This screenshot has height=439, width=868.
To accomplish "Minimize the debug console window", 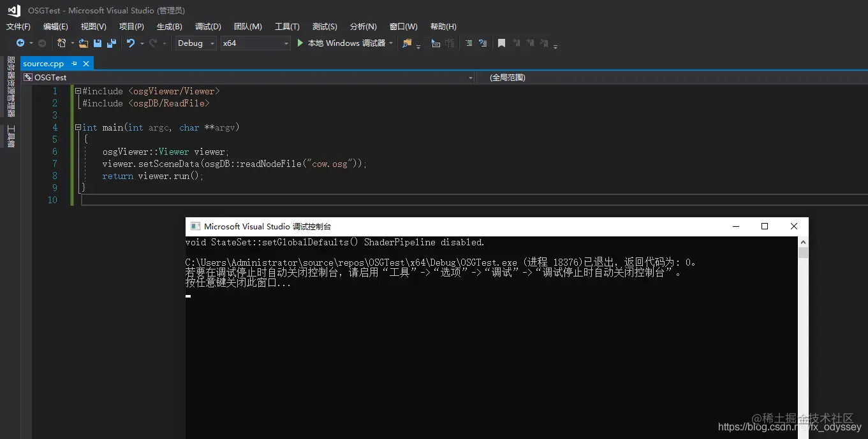I will coord(735,226).
